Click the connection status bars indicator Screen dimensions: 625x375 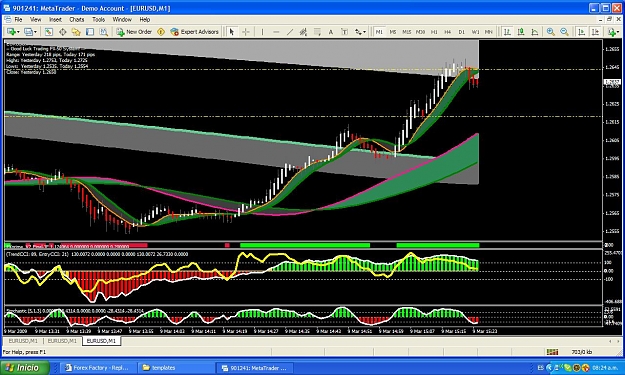552,352
